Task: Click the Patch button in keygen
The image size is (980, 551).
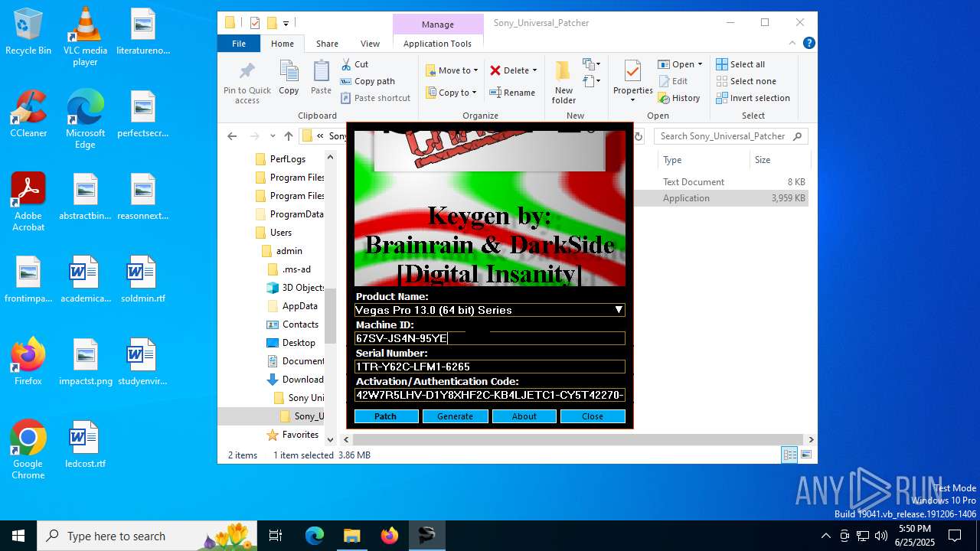Action: pos(386,416)
